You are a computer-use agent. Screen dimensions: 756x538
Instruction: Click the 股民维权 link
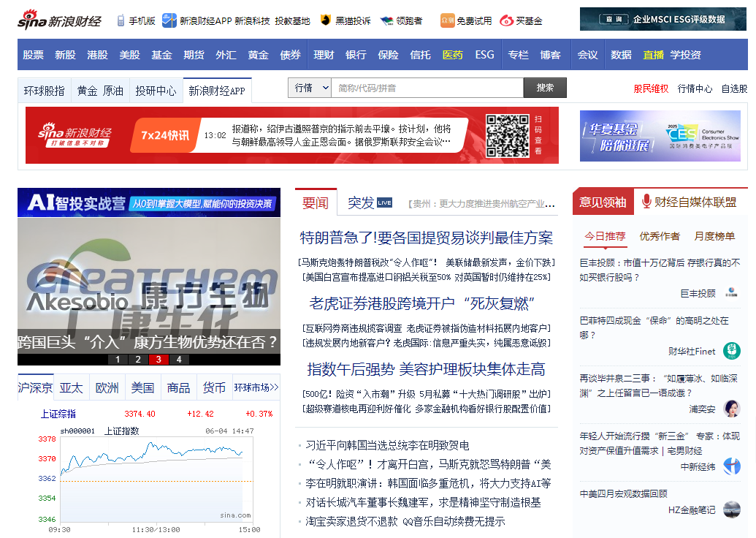pos(651,88)
